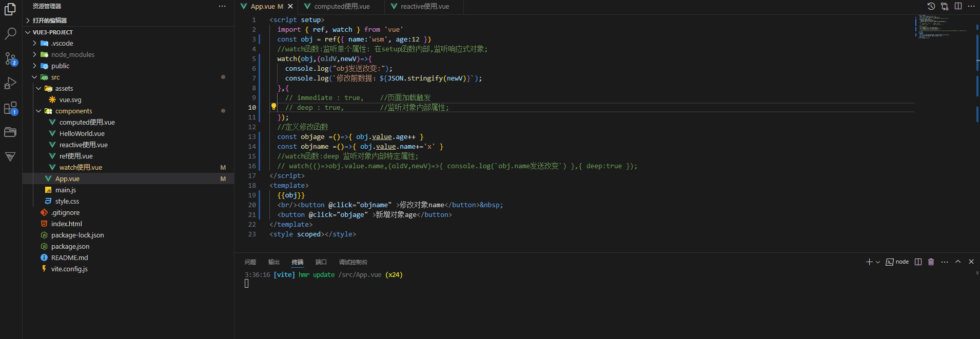Place cursor on the watch(obj line
Screen dimensions: 980x339
pos(324,58)
